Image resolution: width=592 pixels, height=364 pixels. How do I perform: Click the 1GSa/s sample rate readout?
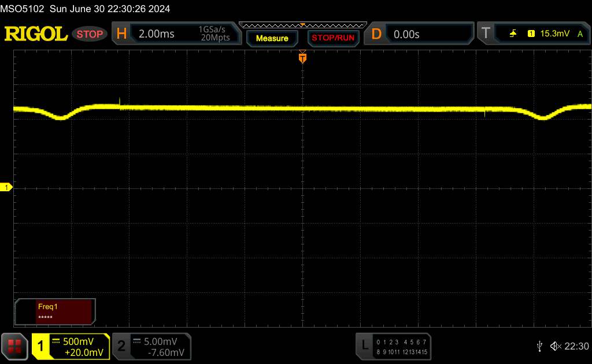212,29
